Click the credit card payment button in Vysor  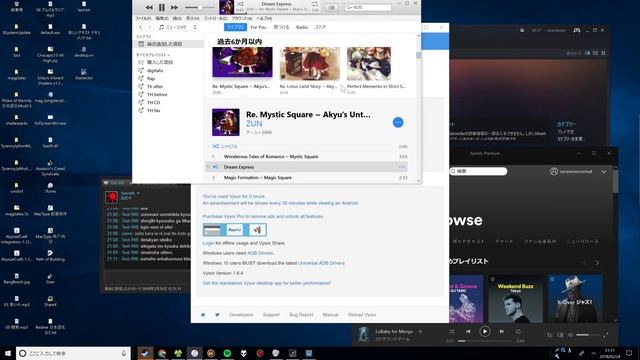pyautogui.click(x=212, y=230)
